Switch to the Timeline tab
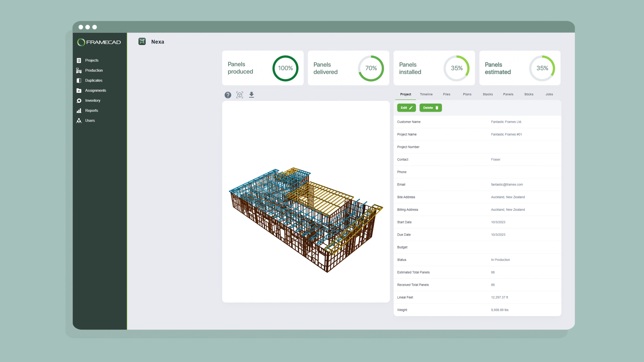The image size is (644, 362). click(x=426, y=94)
